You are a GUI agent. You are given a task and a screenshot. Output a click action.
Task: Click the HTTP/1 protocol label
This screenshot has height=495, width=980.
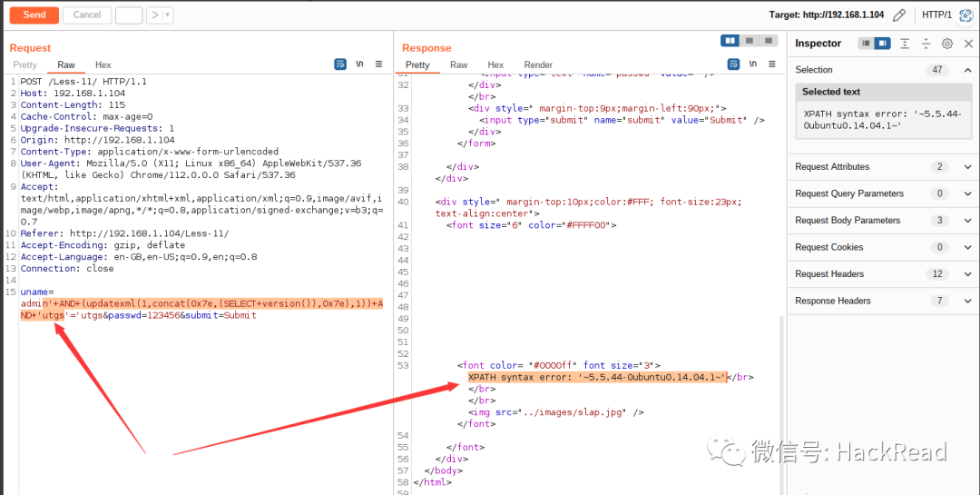[936, 15]
